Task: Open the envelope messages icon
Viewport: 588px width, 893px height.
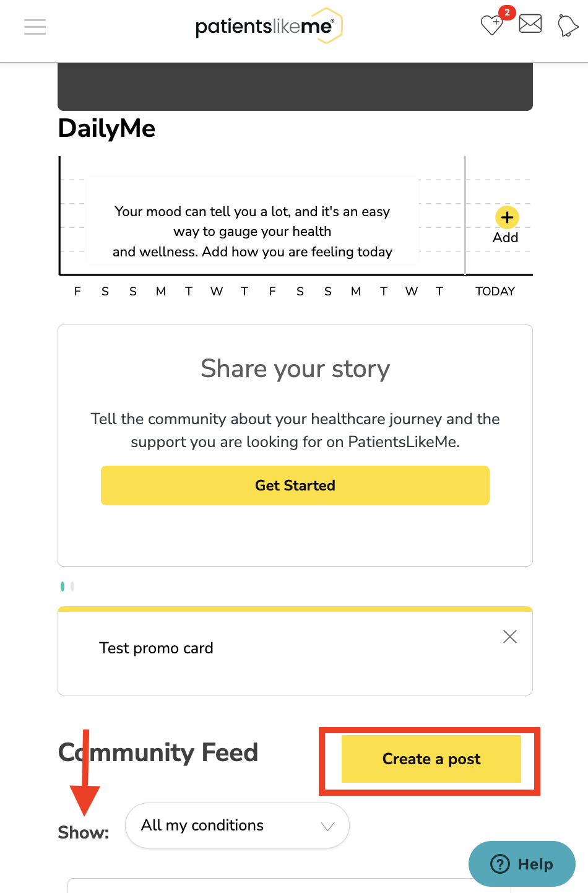Action: (x=530, y=24)
